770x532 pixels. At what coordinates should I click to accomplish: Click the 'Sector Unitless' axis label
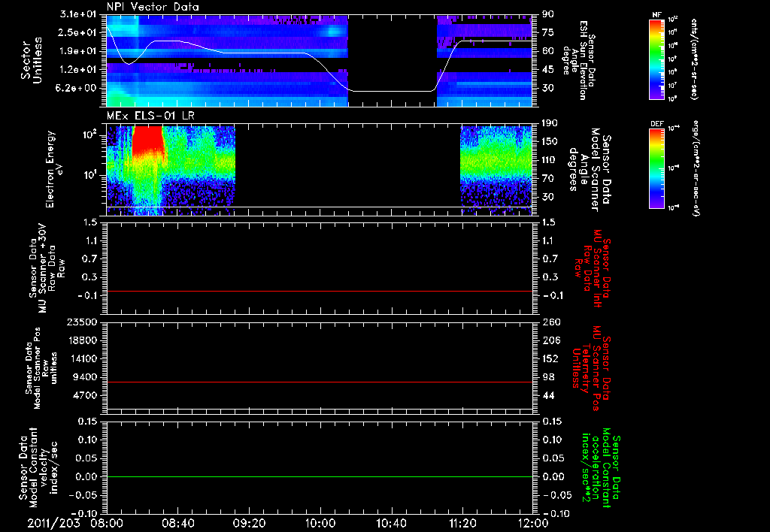click(x=32, y=61)
